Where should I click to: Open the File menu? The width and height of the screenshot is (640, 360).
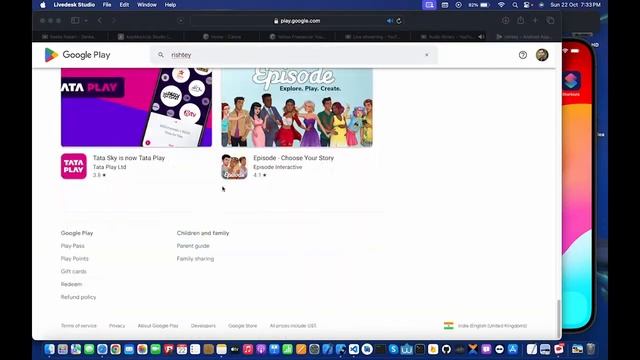(107, 5)
